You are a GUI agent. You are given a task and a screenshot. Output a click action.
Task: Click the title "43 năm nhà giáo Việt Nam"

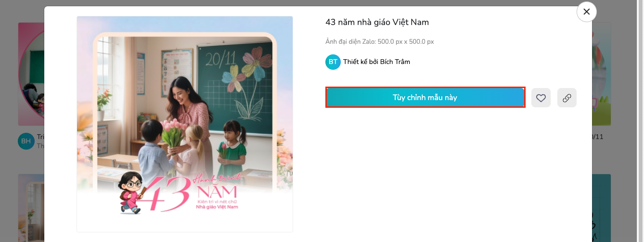377,22
